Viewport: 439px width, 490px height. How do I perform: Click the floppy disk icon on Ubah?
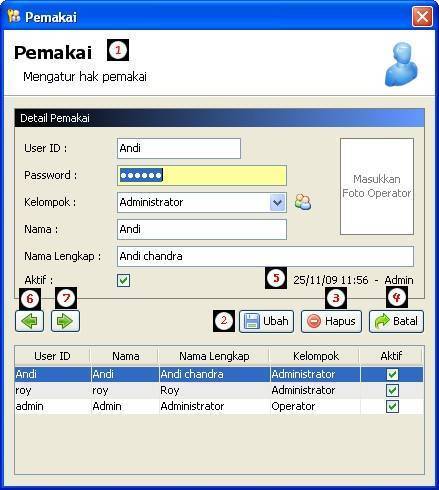(x=251, y=321)
